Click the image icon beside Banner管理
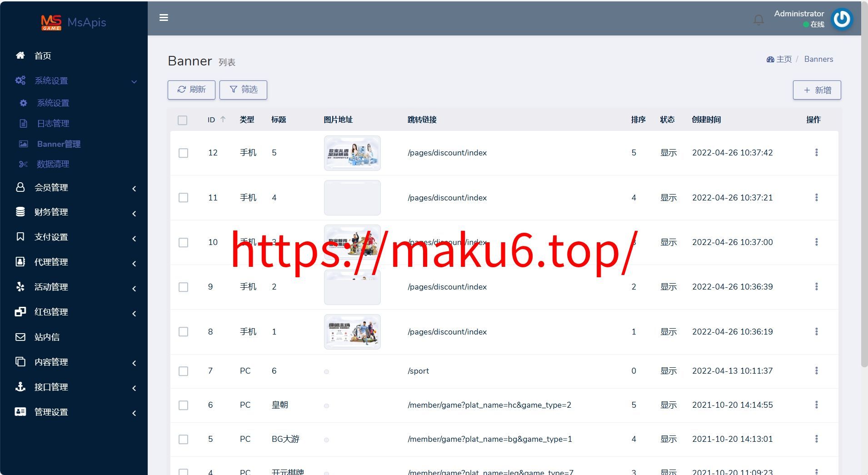868x475 pixels. pos(23,144)
